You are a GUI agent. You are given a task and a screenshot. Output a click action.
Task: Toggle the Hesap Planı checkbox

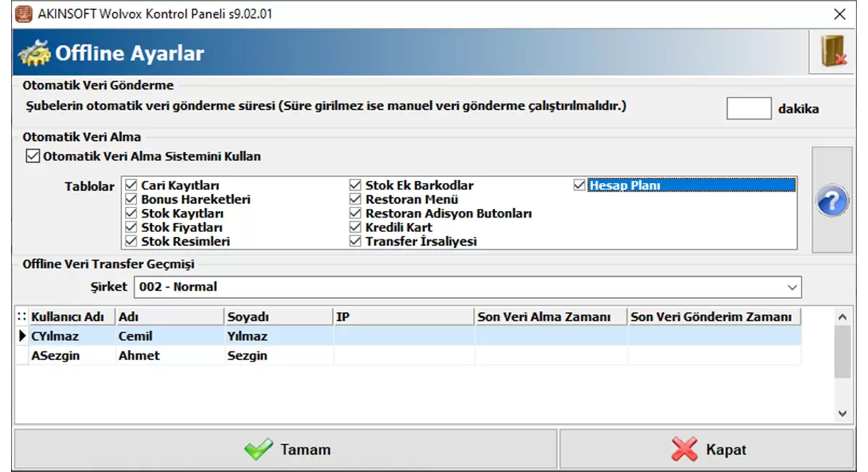[579, 186]
